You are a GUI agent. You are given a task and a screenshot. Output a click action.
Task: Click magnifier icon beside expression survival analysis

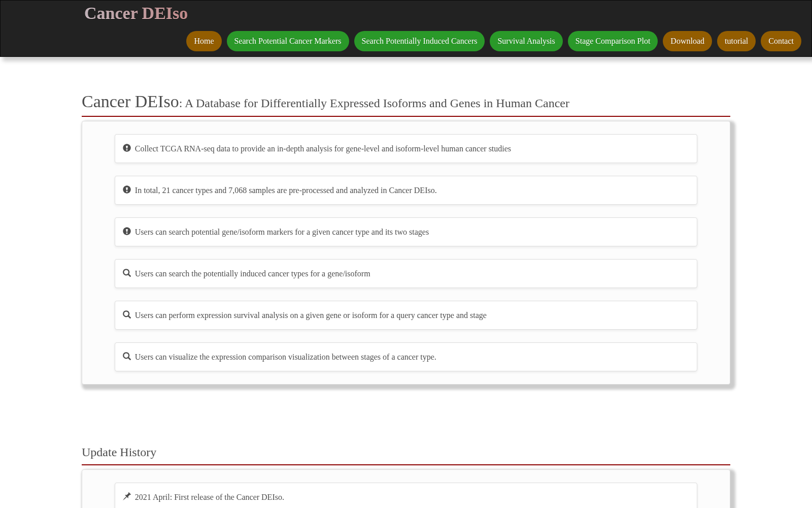pyautogui.click(x=127, y=314)
